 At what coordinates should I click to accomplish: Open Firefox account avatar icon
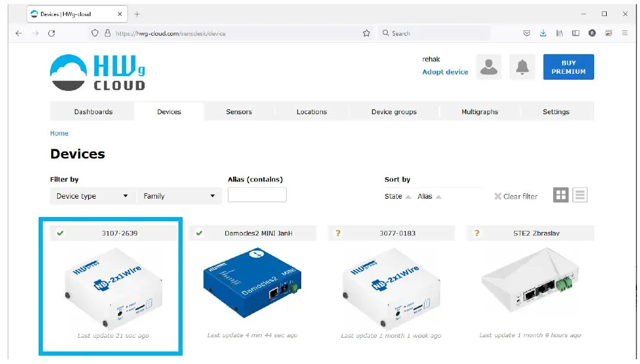[x=592, y=33]
